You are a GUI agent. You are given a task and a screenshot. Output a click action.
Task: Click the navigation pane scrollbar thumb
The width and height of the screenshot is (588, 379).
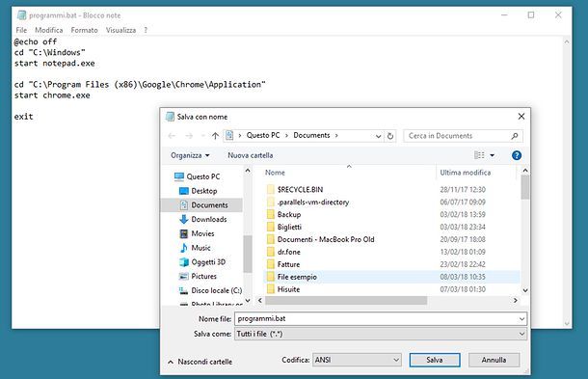(247, 254)
